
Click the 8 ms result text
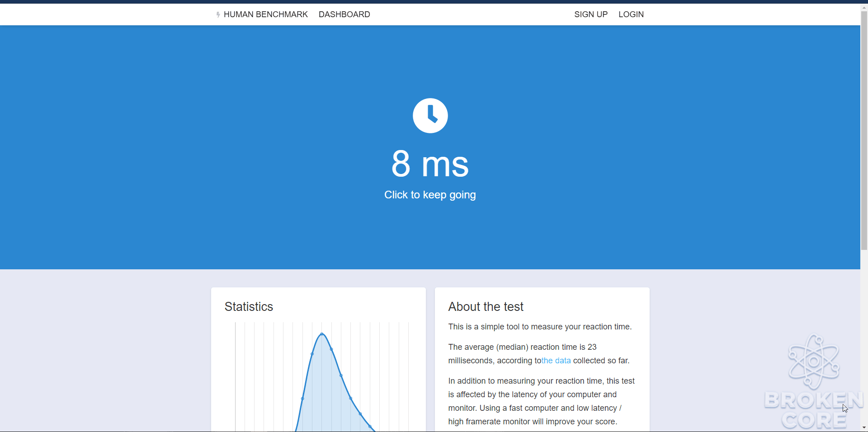coord(430,164)
